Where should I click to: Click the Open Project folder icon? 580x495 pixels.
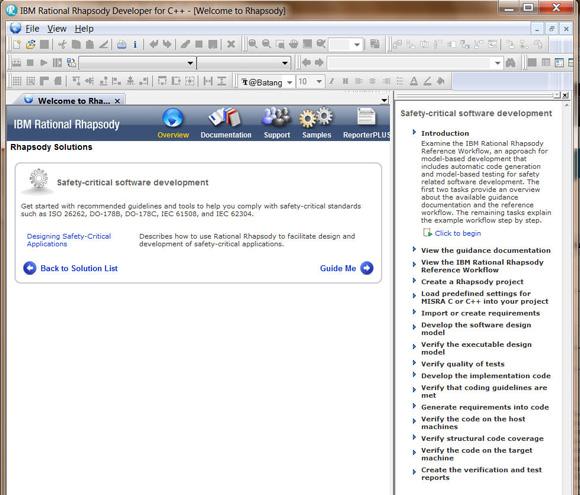coord(30,44)
